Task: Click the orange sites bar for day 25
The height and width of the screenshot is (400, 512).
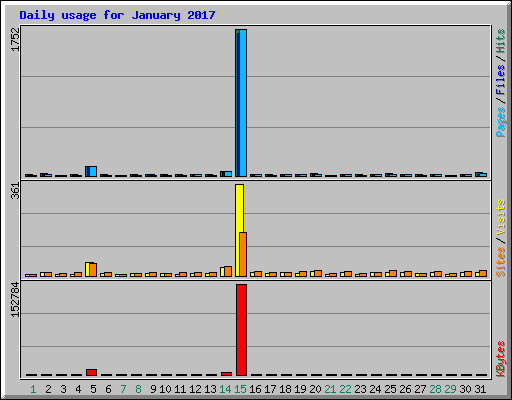Action: (x=393, y=273)
